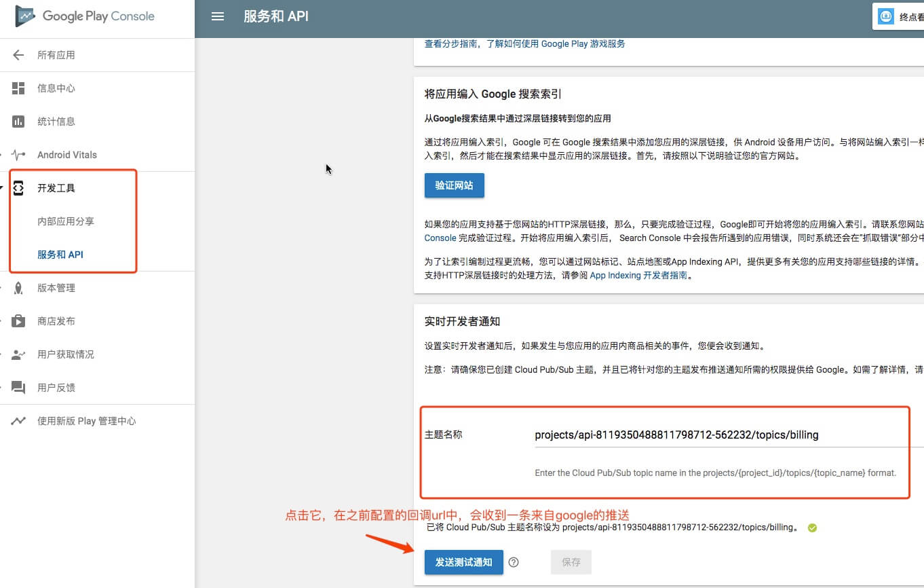The image size is (924, 588).
Task: Open 用户获取情况 in the sidebar
Action: pyautogui.click(x=66, y=354)
